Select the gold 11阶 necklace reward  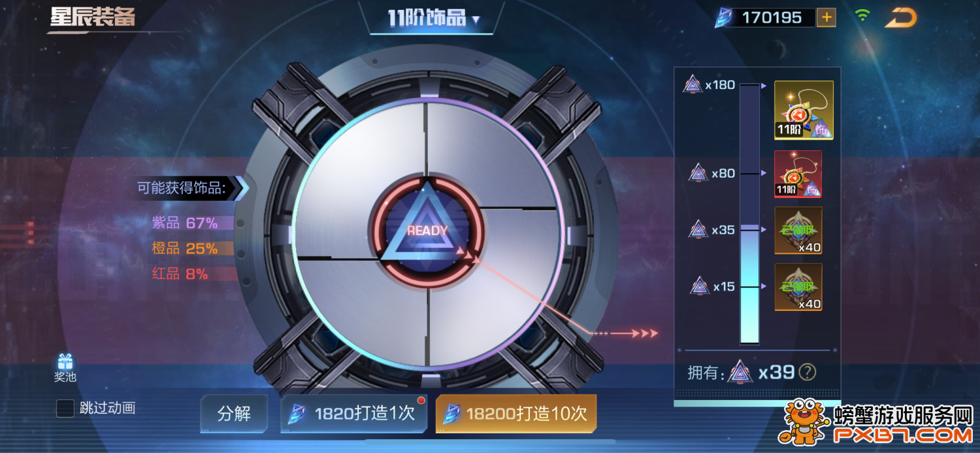(804, 110)
